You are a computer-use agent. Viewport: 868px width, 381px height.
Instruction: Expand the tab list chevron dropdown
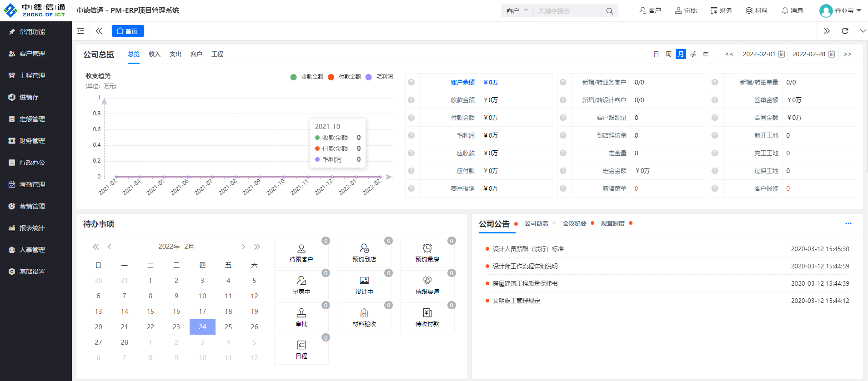coord(863,31)
